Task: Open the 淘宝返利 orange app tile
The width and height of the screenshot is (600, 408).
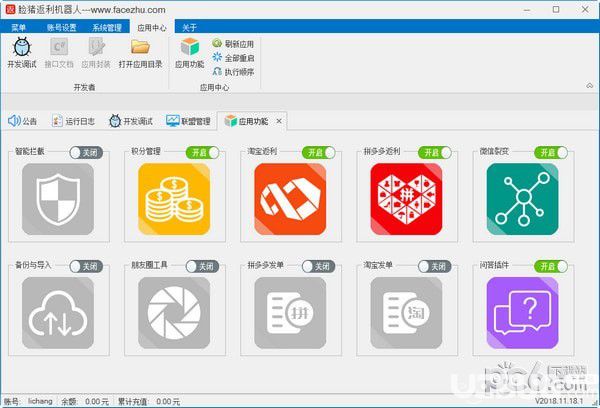Action: tap(290, 199)
